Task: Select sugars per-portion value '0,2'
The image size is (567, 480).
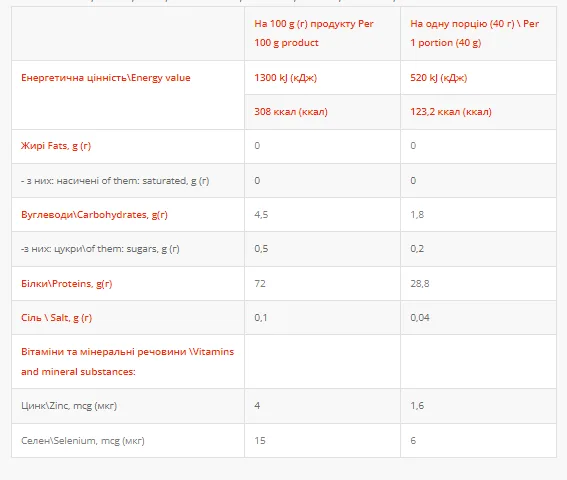Action: click(x=417, y=249)
